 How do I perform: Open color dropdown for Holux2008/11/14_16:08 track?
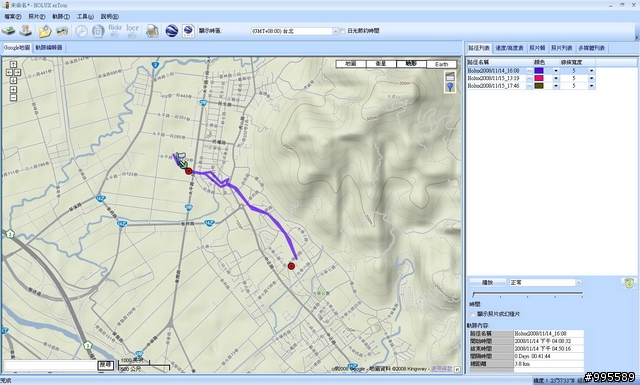tap(556, 71)
